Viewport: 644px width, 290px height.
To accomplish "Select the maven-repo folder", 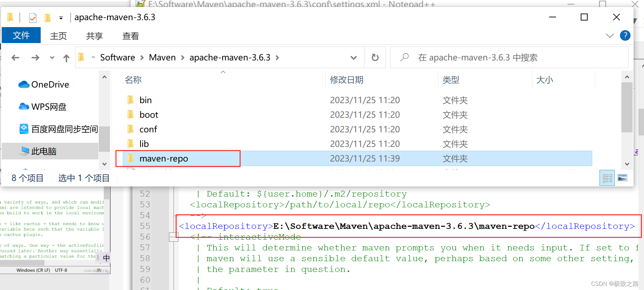I will [357, 158].
